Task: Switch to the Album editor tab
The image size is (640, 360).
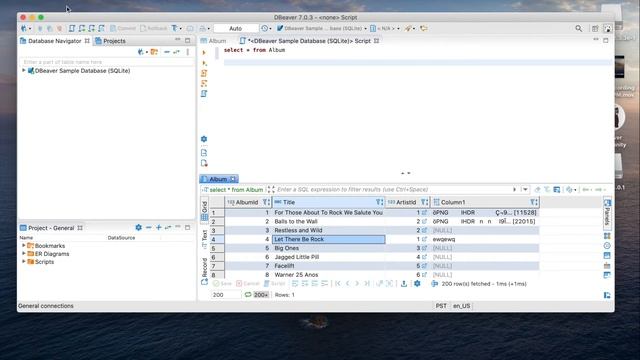Action: click(x=213, y=41)
